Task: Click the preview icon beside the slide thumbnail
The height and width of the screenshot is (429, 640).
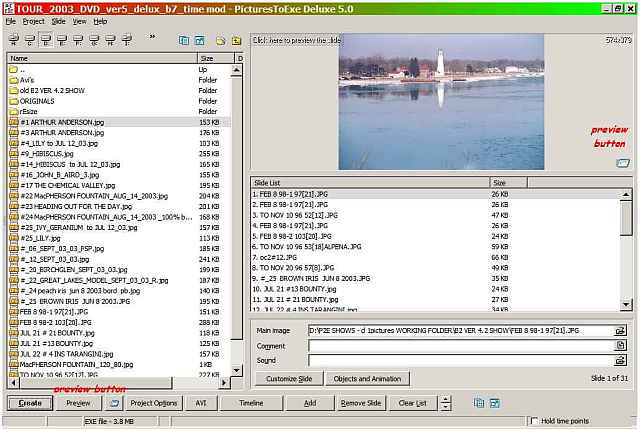Action: pos(623,163)
